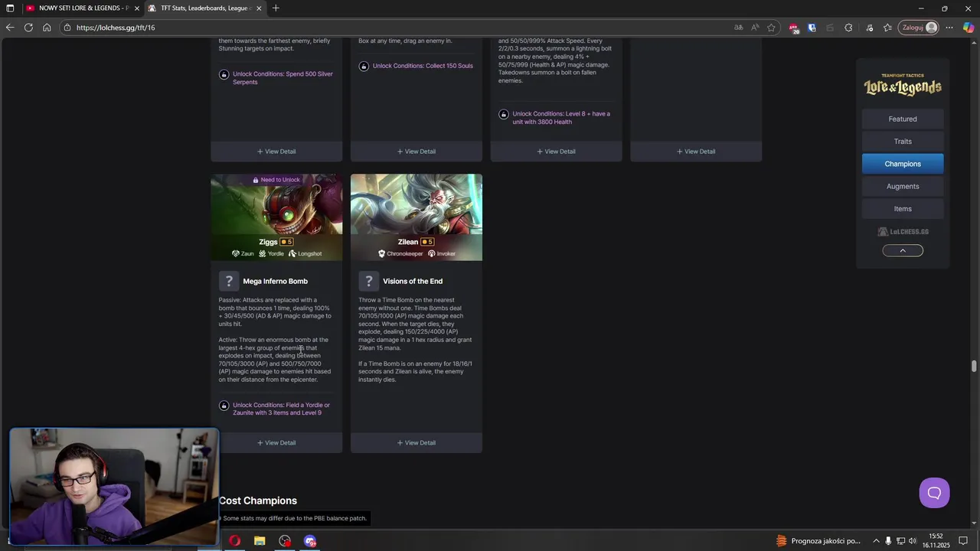This screenshot has height=551, width=980.
Task: Click the Visions of the End ability icon
Action: point(368,281)
